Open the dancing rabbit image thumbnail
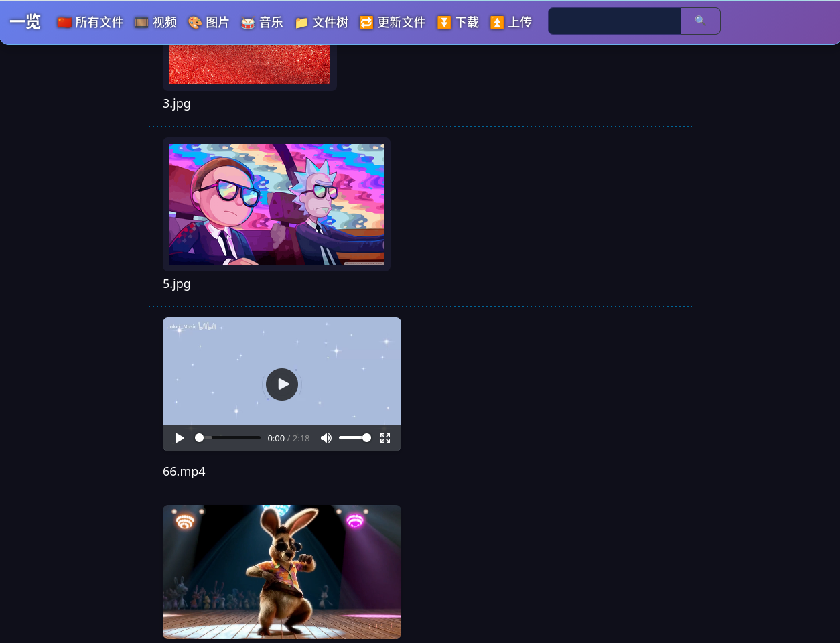The height and width of the screenshot is (643, 840). coord(281,571)
